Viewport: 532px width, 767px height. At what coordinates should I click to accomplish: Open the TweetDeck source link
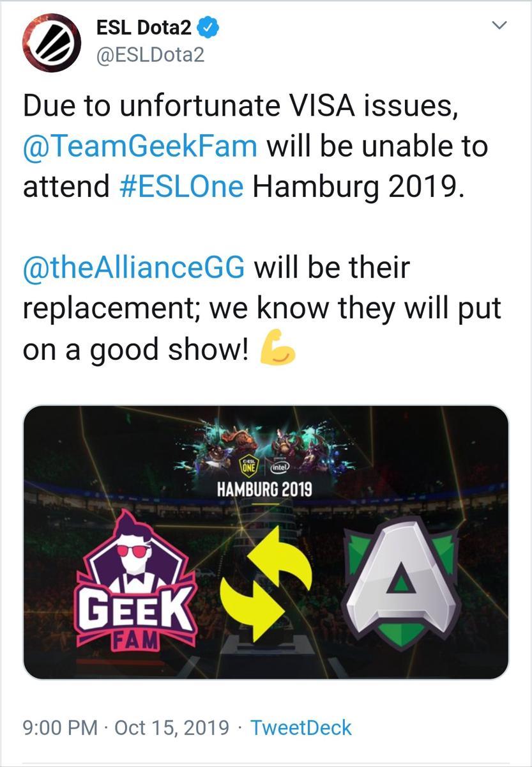301,727
